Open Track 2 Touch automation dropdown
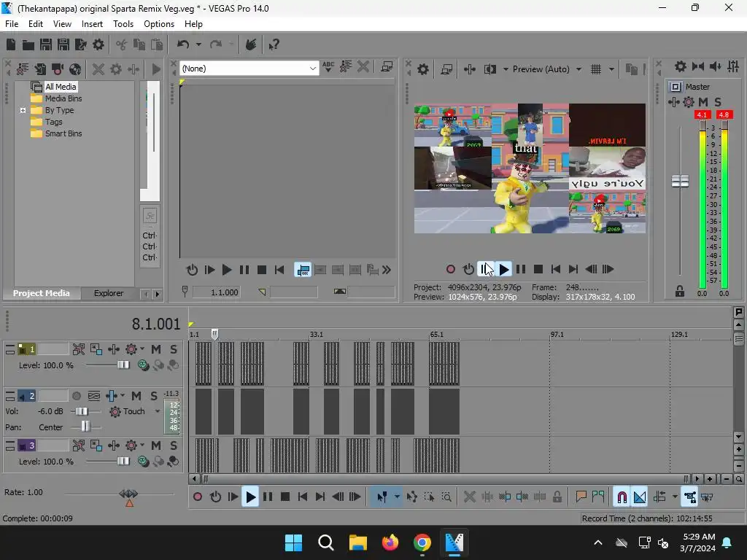Image resolution: width=747 pixels, height=560 pixels. [158, 411]
